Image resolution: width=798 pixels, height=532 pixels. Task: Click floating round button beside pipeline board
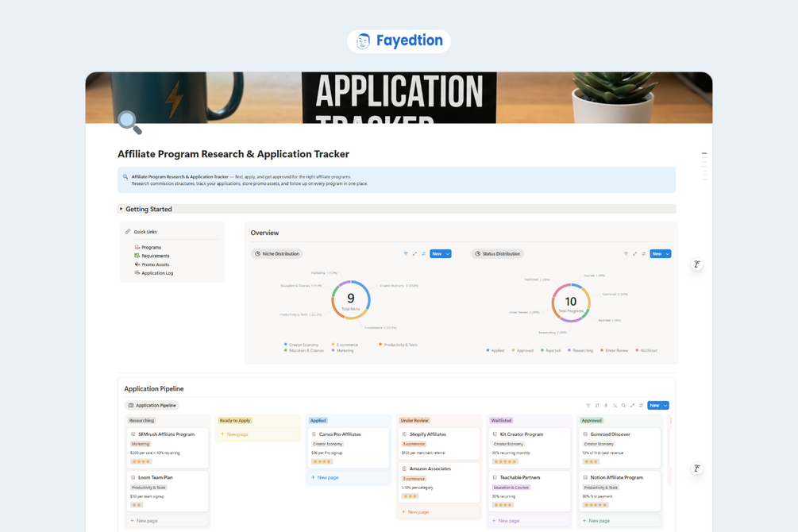[x=696, y=468]
